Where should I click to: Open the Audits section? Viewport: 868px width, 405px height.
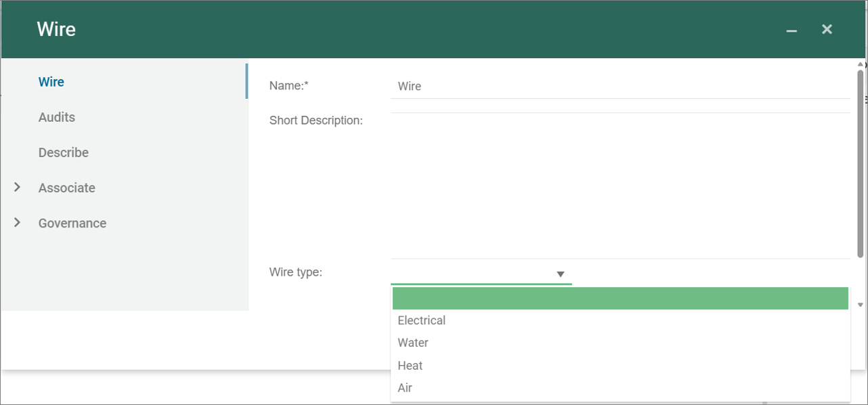(57, 117)
